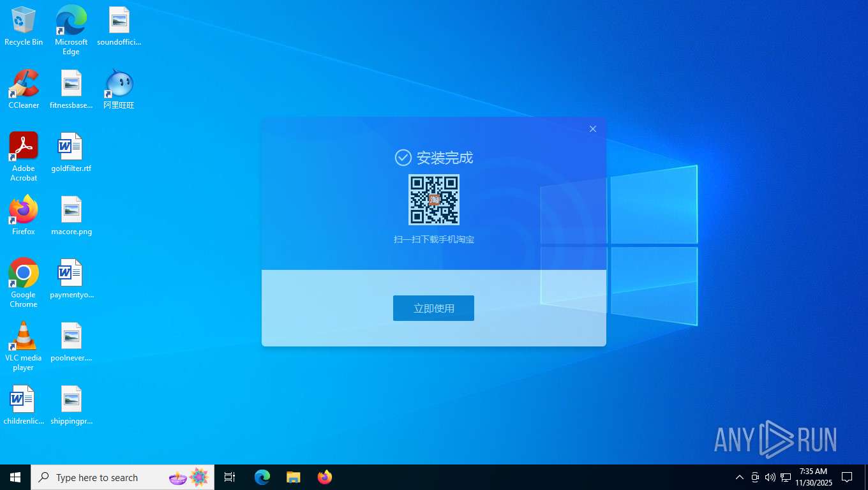Image resolution: width=868 pixels, height=490 pixels.
Task: Launch Edge from the taskbar
Action: (262, 477)
